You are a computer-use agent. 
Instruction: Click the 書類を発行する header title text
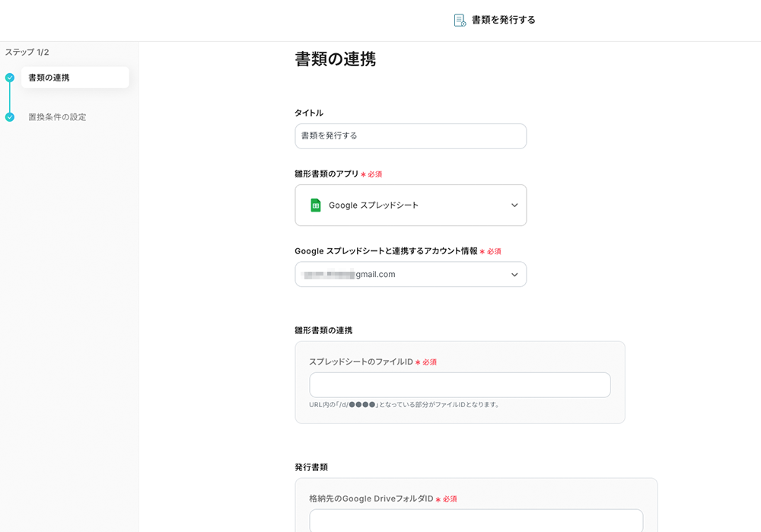(x=503, y=20)
